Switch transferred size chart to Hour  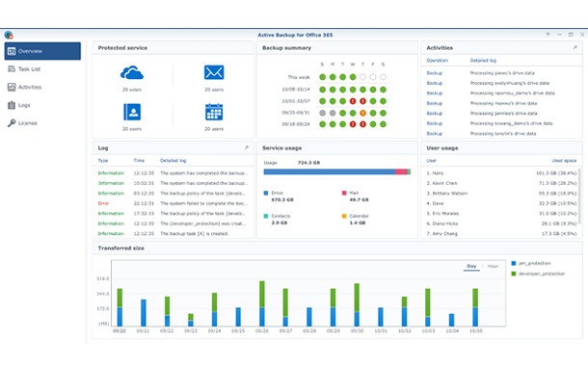pos(493,266)
